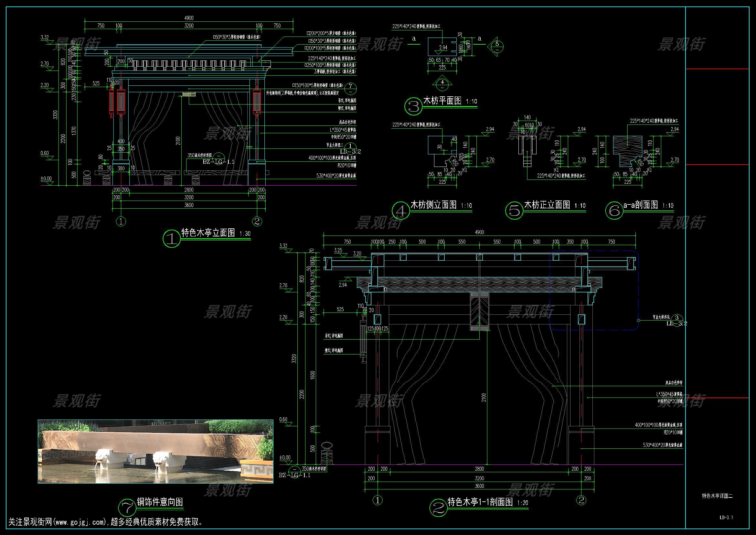Click the 特色木亭立面图 title text
Image resolution: width=756 pixels, height=535 pixels.
click(x=208, y=233)
